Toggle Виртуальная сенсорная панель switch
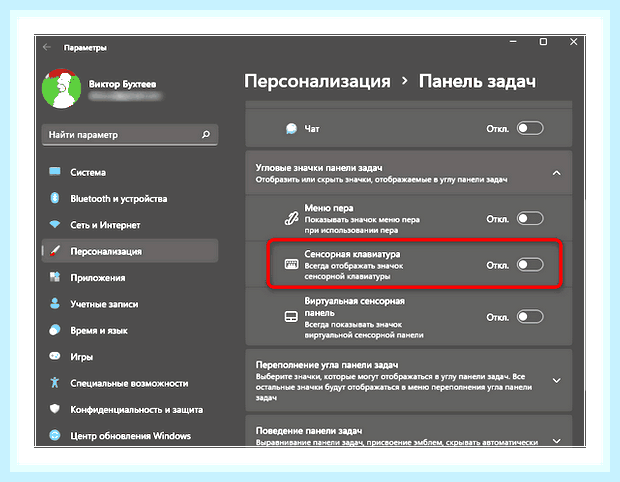 tap(530, 317)
